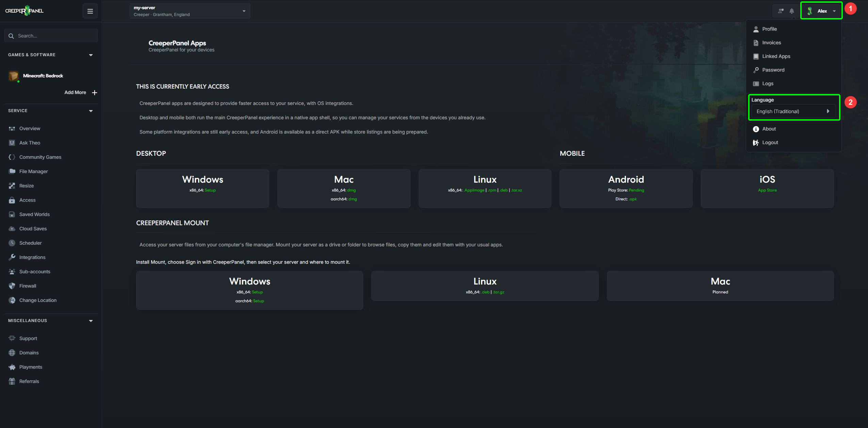Click the Search field in the sidebar

[51, 36]
